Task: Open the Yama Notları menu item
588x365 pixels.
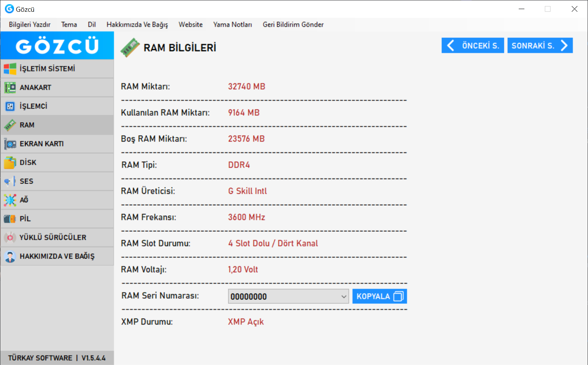Action: (x=232, y=25)
